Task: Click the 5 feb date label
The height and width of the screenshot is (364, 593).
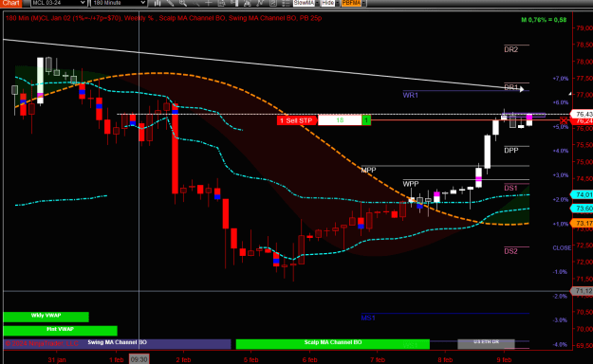Action: pyautogui.click(x=250, y=359)
